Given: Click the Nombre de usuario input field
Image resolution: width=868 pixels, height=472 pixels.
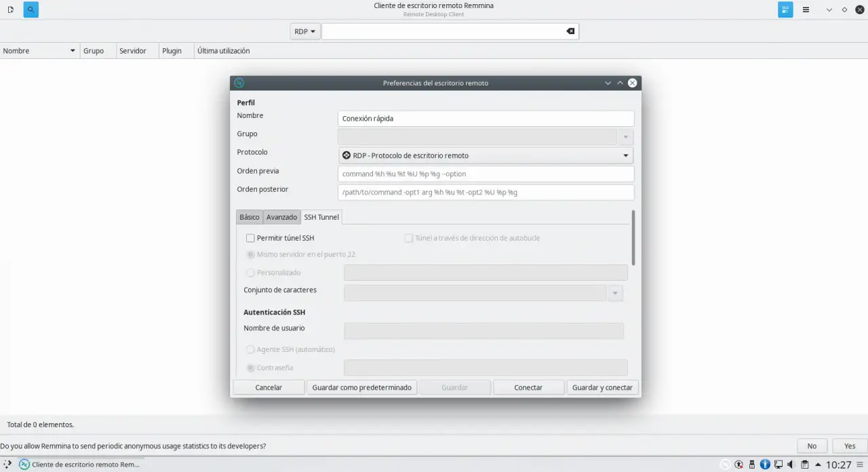Looking at the screenshot, I should point(484,331).
